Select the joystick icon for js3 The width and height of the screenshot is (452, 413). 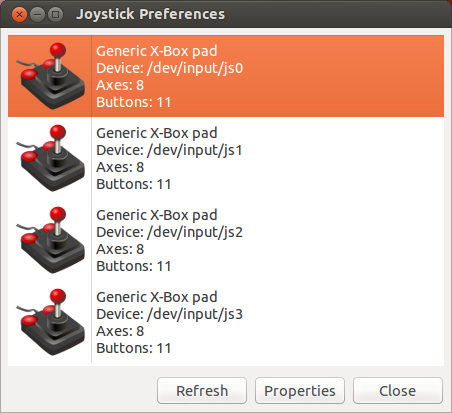50,322
